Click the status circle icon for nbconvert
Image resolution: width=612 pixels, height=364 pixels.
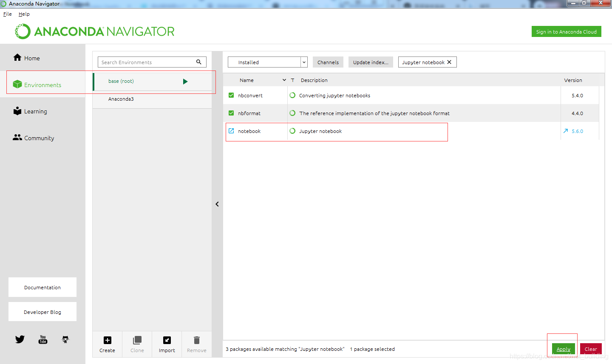coord(292,95)
